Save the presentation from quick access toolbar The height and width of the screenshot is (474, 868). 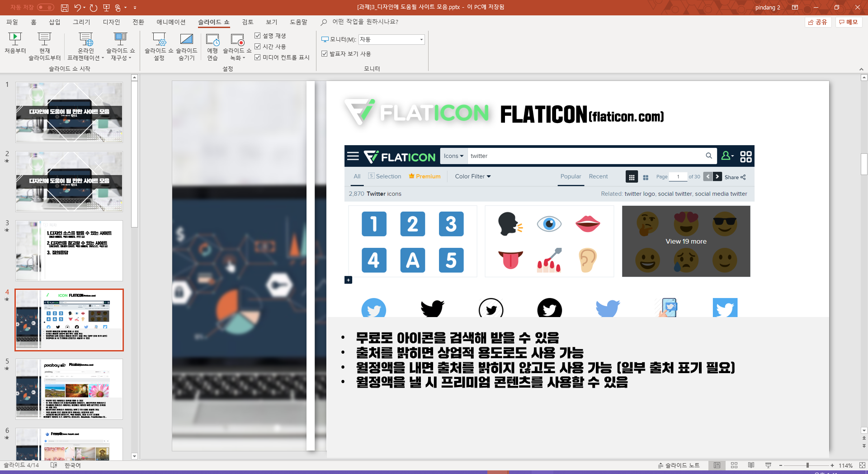point(65,8)
